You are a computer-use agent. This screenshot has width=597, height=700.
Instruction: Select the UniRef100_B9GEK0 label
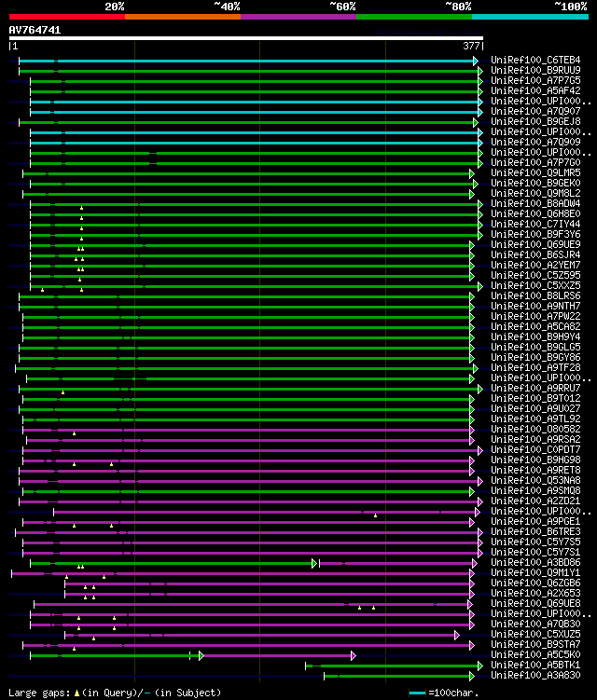click(x=535, y=183)
